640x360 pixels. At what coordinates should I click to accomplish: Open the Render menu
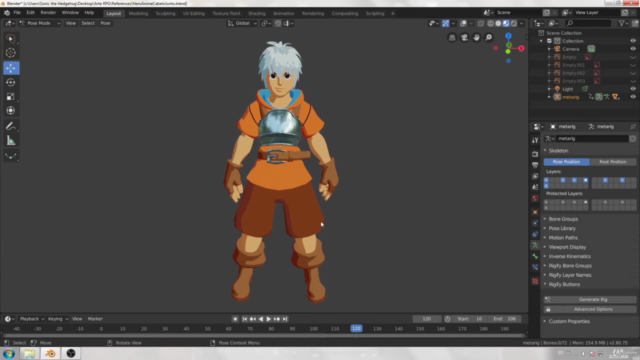click(48, 13)
